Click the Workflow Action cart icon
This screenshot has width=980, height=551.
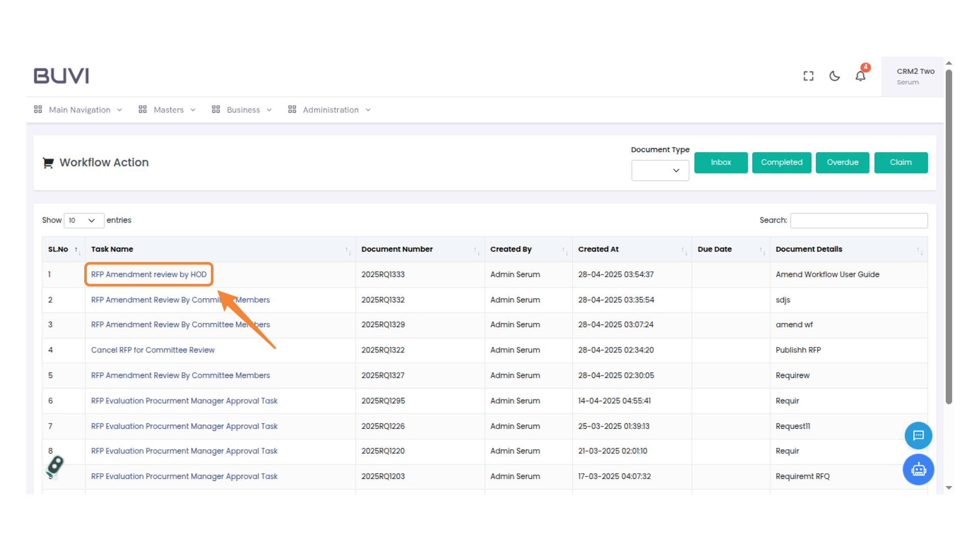coord(48,163)
